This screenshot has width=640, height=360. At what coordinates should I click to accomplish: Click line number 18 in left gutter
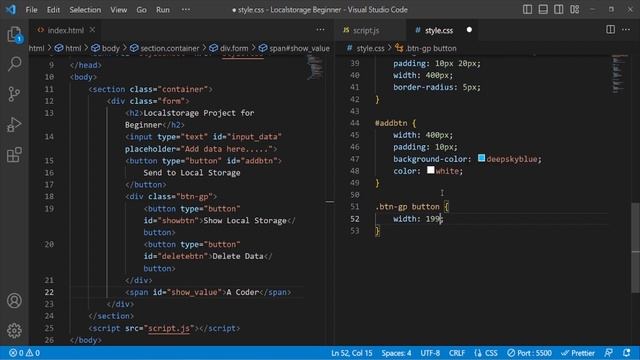(49, 196)
